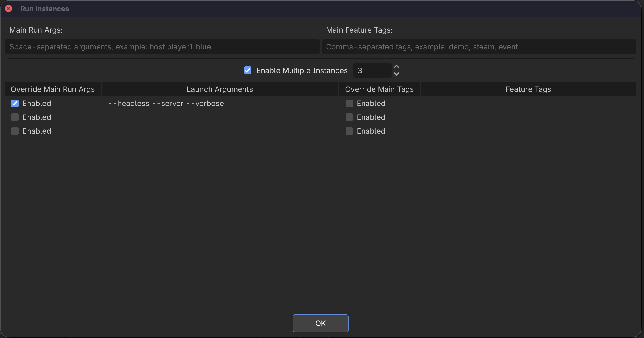
Task: Click first row's empty Feature Tags cell
Action: point(528,103)
